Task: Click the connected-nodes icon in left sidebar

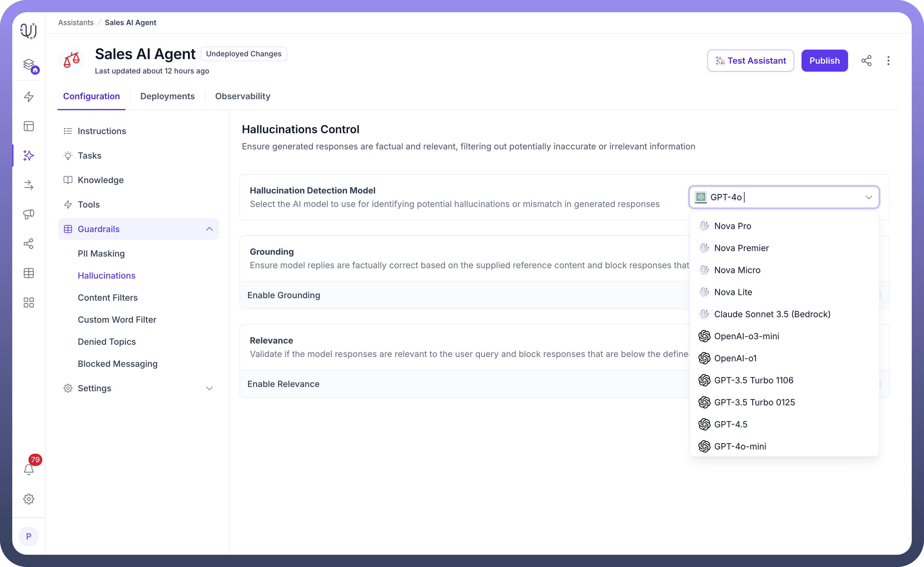Action: click(29, 244)
